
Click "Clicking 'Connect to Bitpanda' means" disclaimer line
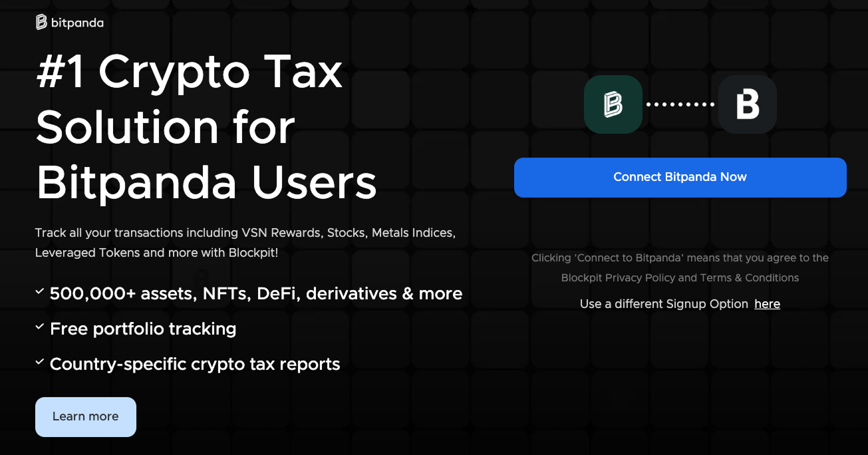(x=680, y=257)
